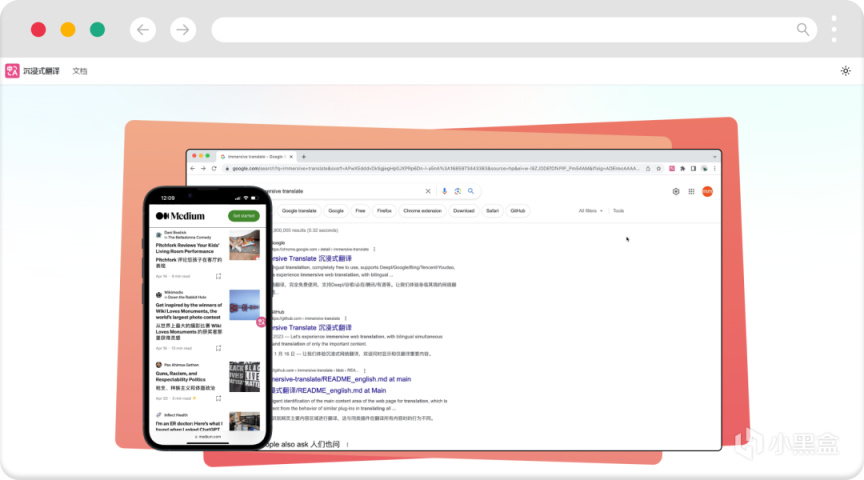This screenshot has width=864, height=480.
Task: Toggle the Chrome side panel icon
Action: [693, 169]
